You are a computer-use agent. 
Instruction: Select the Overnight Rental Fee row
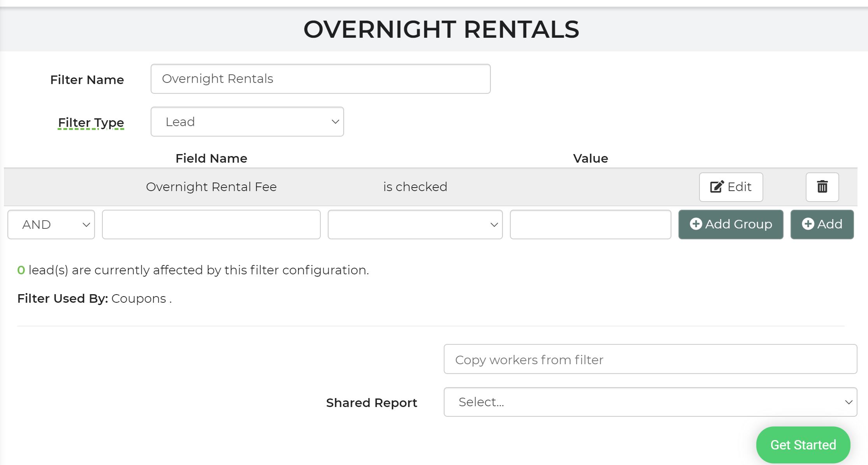coord(211,187)
